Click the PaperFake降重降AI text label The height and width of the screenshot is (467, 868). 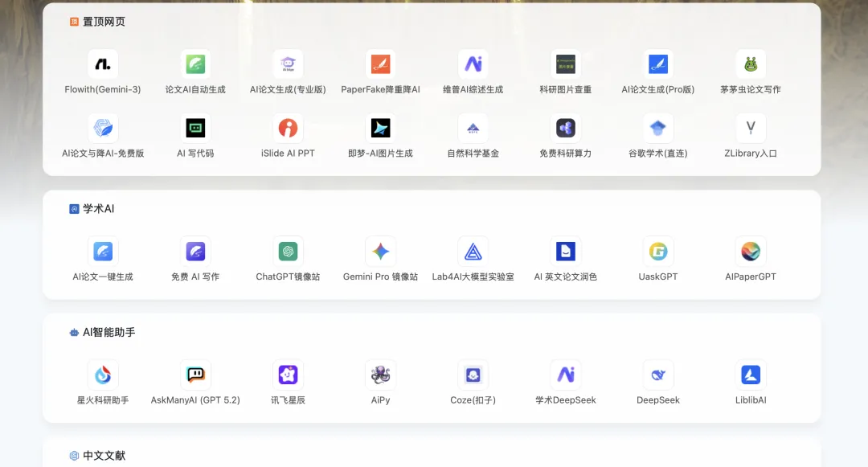click(380, 90)
